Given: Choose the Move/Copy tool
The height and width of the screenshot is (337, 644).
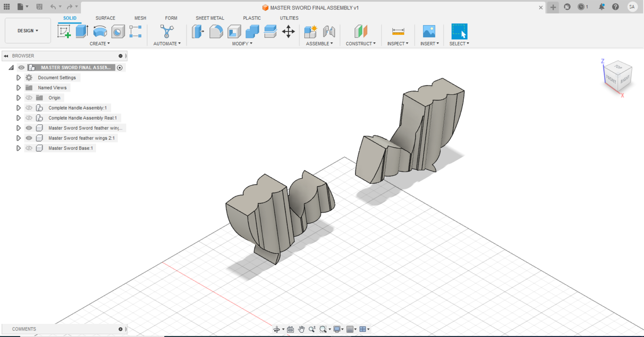Looking at the screenshot, I should click(x=288, y=32).
